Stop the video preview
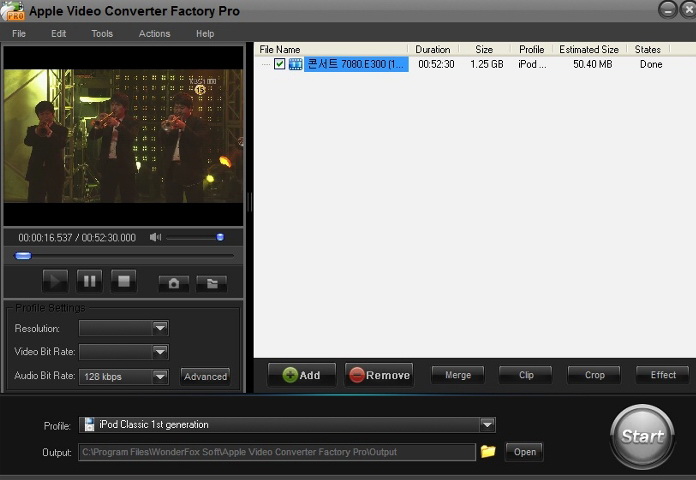The image size is (696, 480). click(123, 281)
